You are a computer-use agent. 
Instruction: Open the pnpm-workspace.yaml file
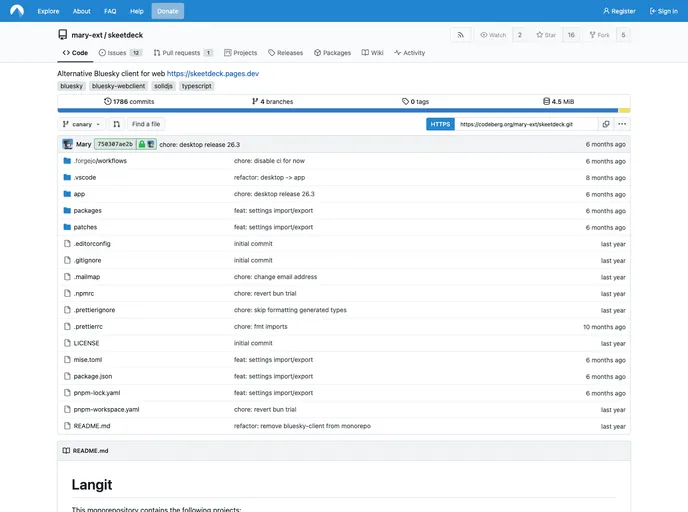point(106,409)
